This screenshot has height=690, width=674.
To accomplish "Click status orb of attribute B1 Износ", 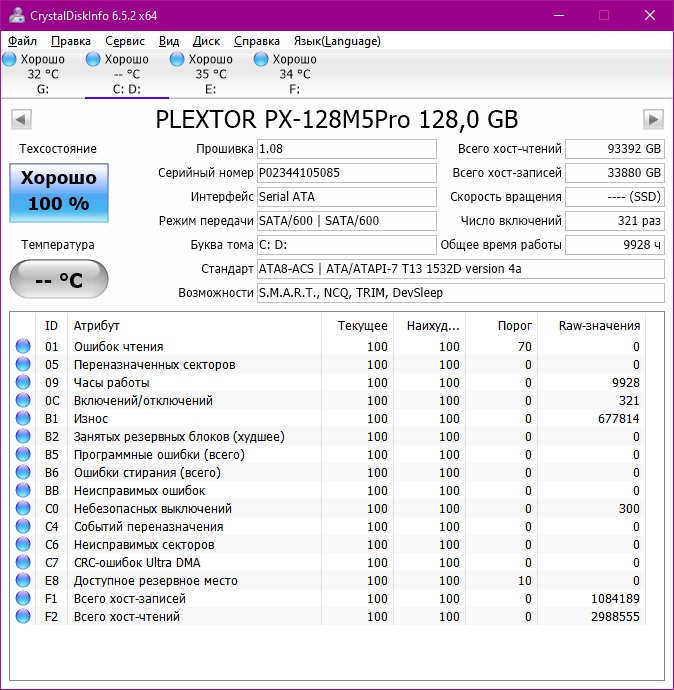I will point(23,418).
